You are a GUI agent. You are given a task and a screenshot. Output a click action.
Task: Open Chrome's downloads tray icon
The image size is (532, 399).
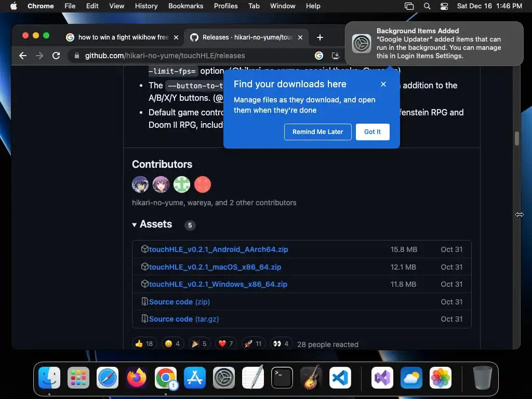tap(335, 56)
